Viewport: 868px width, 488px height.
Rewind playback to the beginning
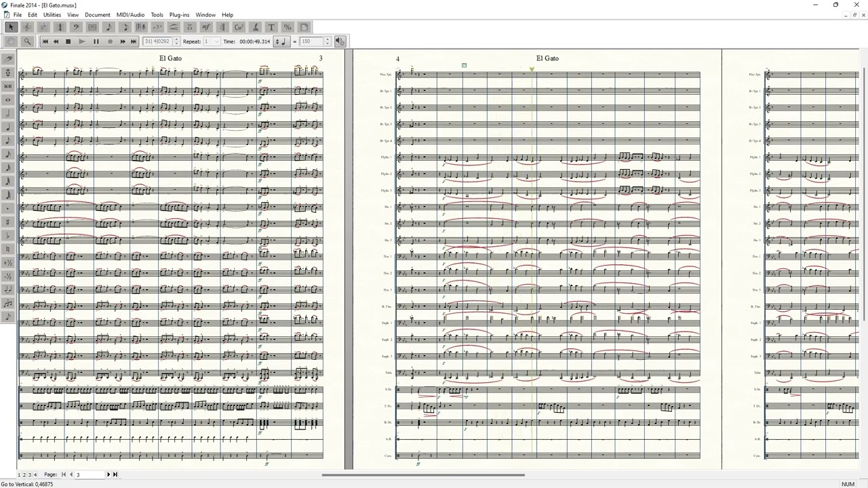point(45,41)
